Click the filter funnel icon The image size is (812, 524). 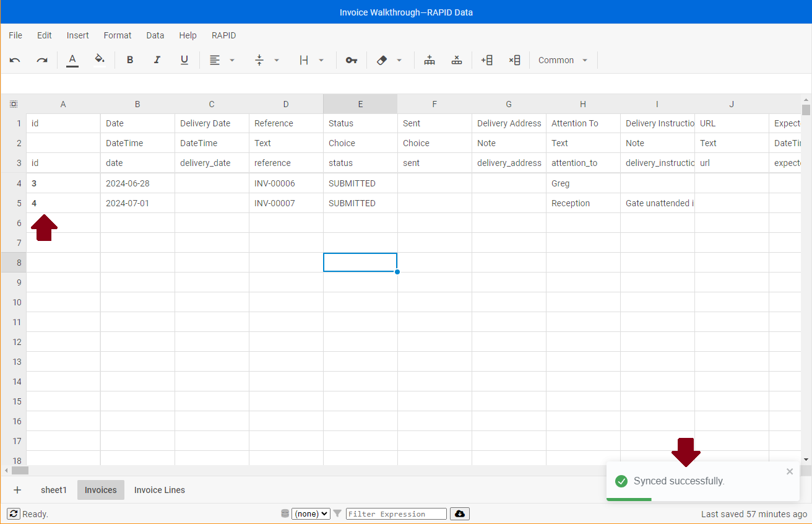pyautogui.click(x=337, y=513)
